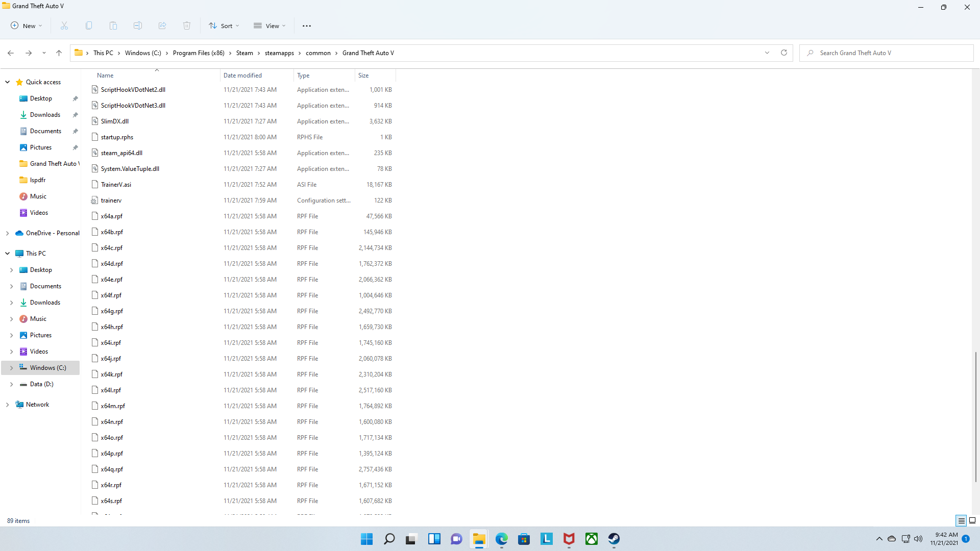Switch to details view layout icon
Screen dimensions: 980x551
point(961,520)
